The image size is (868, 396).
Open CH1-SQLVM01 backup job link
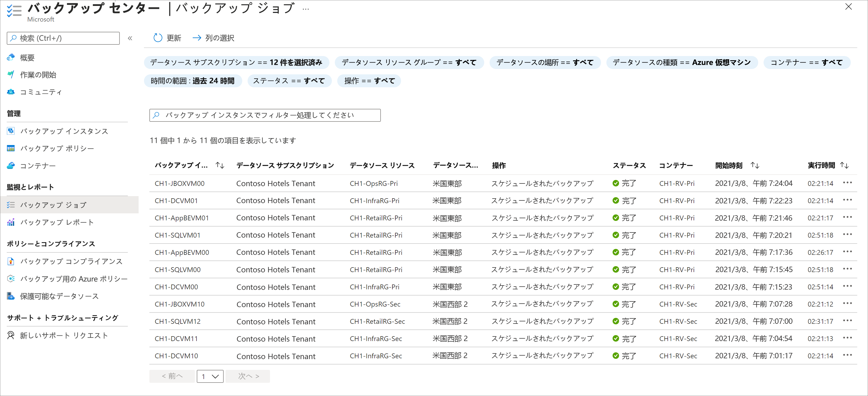[178, 235]
